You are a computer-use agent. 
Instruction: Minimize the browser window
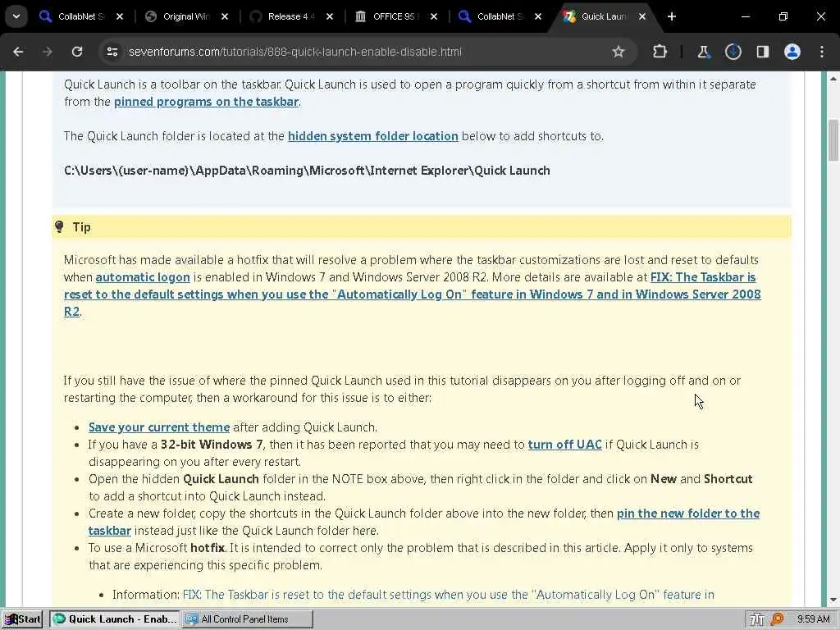(x=745, y=16)
